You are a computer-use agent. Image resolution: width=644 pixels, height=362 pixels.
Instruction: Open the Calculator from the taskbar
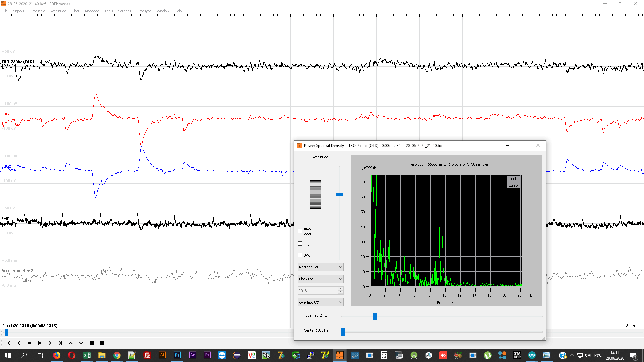[384, 355]
